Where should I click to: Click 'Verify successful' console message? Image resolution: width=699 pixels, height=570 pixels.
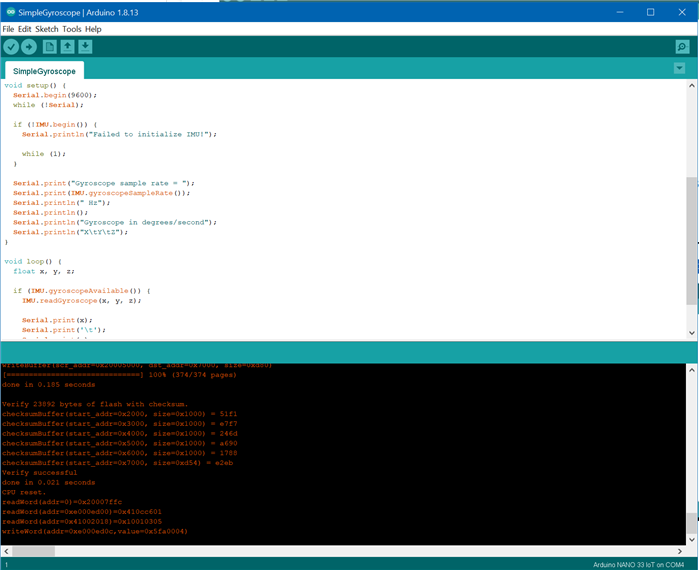pyautogui.click(x=39, y=472)
